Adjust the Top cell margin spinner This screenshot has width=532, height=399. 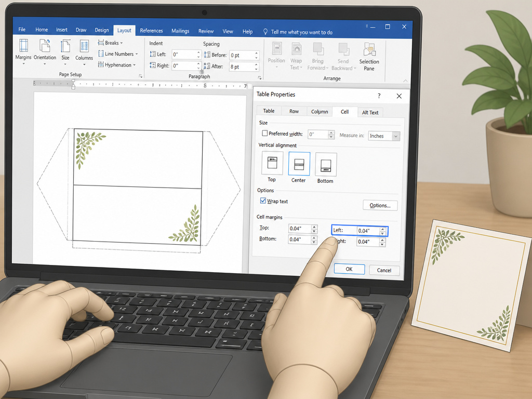(314, 229)
